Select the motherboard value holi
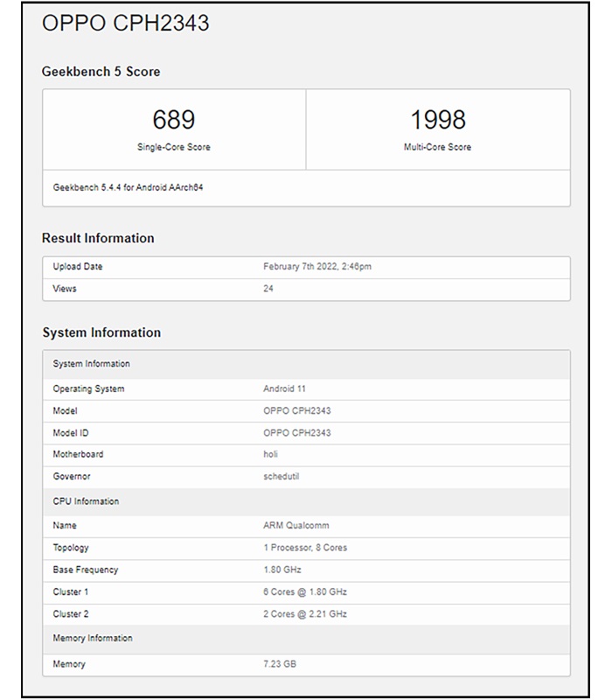612x700 pixels. point(270,454)
